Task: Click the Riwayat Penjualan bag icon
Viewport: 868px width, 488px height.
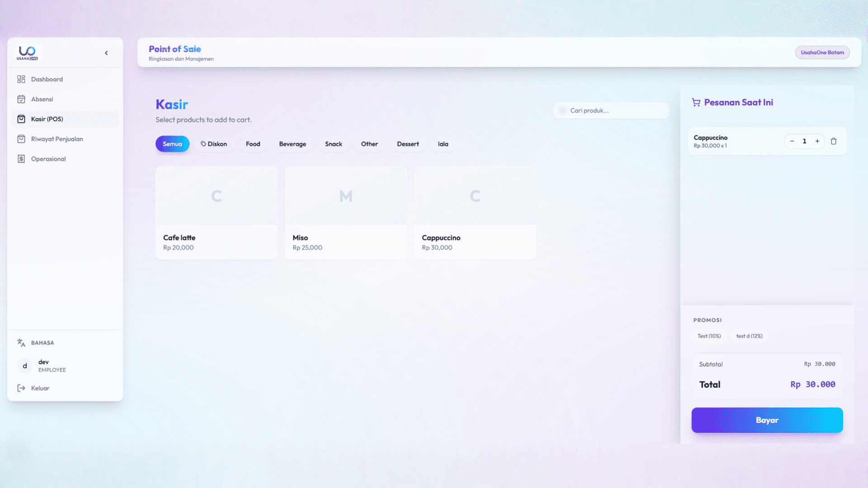Action: [x=21, y=139]
